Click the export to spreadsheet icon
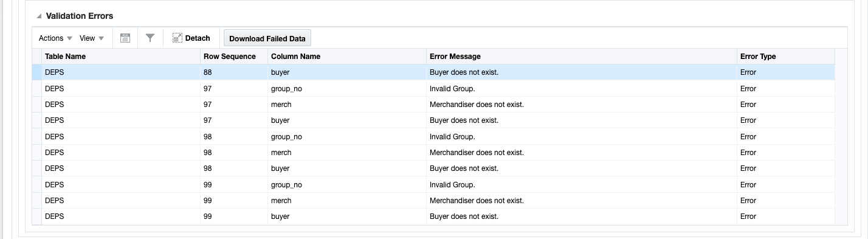The image size is (868, 239). click(125, 38)
